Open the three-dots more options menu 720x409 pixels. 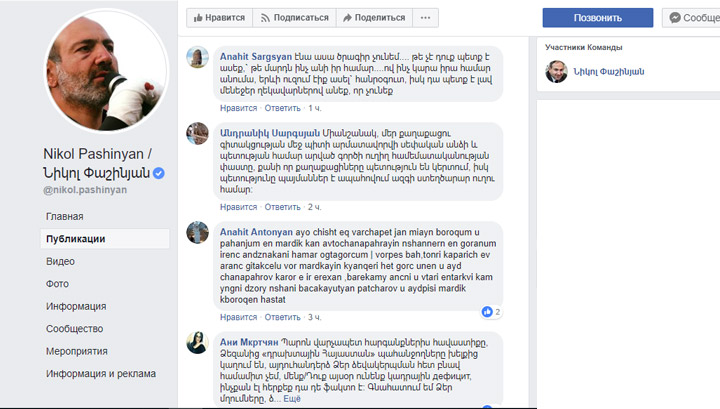click(425, 18)
